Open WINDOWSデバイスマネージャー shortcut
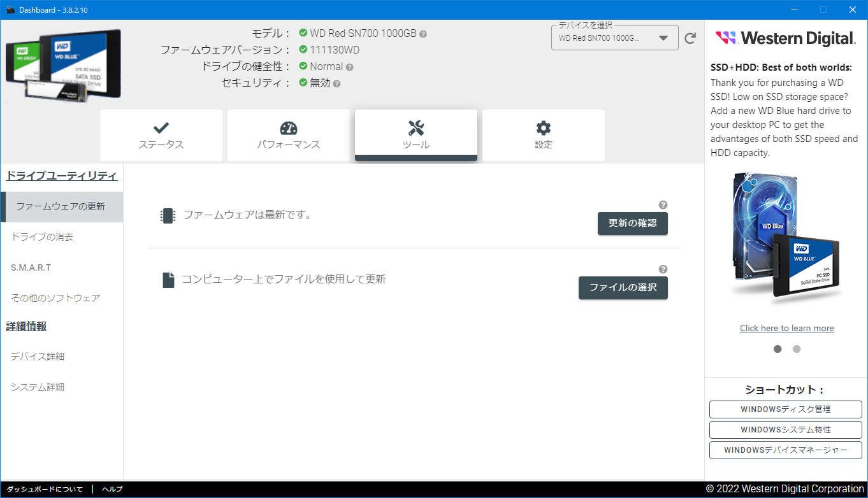 click(786, 450)
